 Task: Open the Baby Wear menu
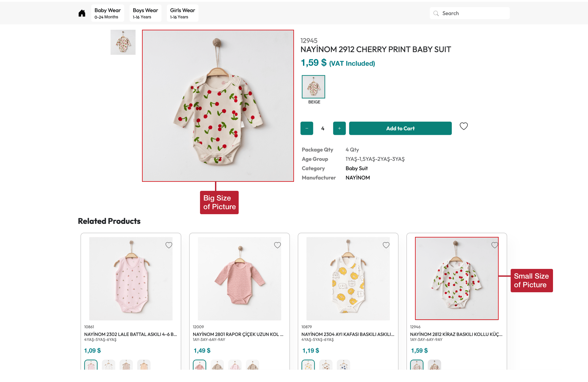[x=107, y=13]
